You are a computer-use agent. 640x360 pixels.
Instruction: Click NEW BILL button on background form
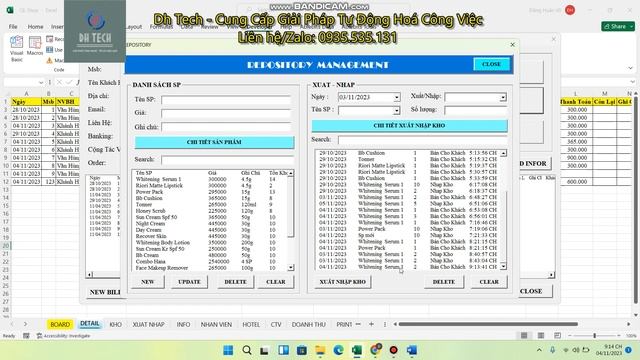point(104,292)
